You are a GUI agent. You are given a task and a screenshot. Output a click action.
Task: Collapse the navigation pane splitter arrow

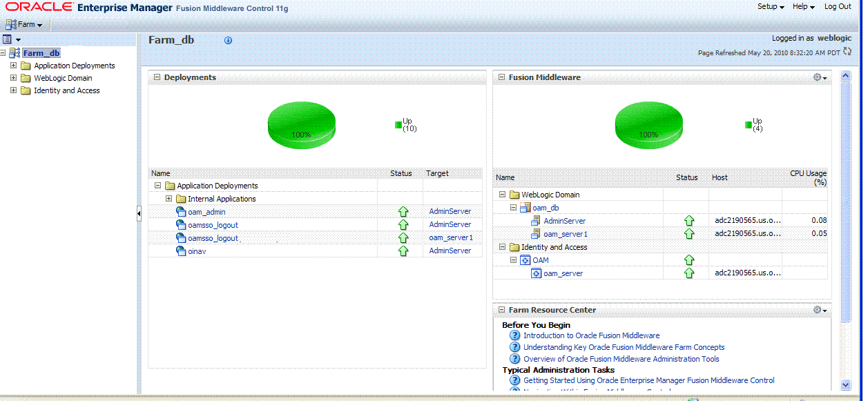[139, 214]
